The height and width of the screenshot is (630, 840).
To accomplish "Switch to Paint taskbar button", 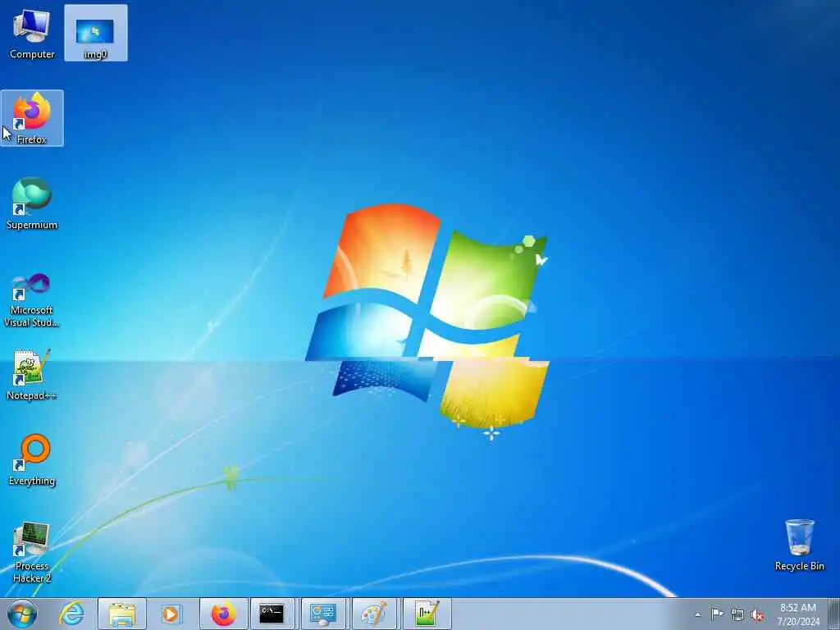I will (374, 614).
